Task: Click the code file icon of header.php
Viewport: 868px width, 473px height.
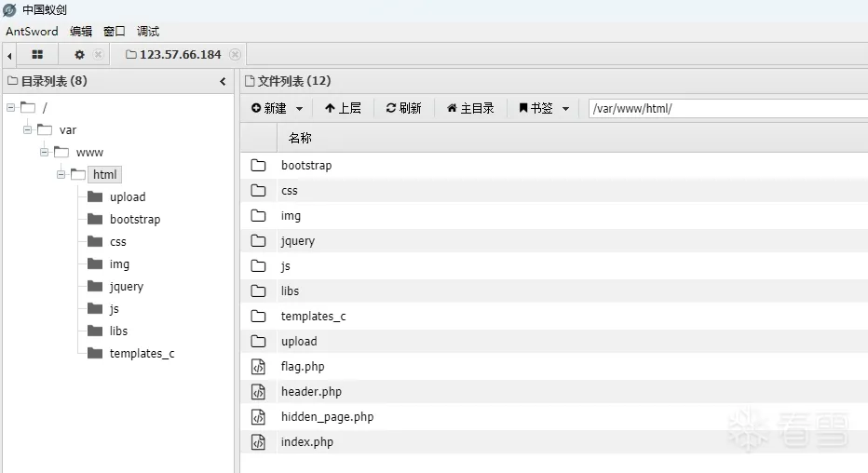Action: pyautogui.click(x=258, y=392)
